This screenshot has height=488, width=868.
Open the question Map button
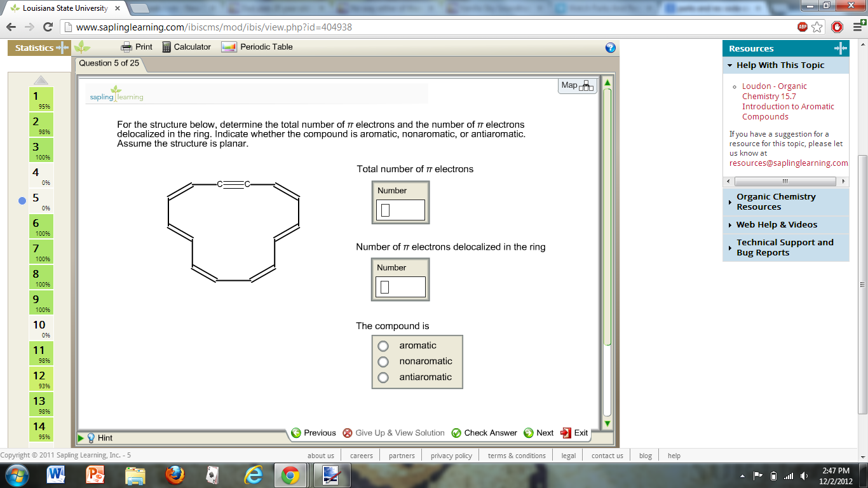[x=577, y=85]
